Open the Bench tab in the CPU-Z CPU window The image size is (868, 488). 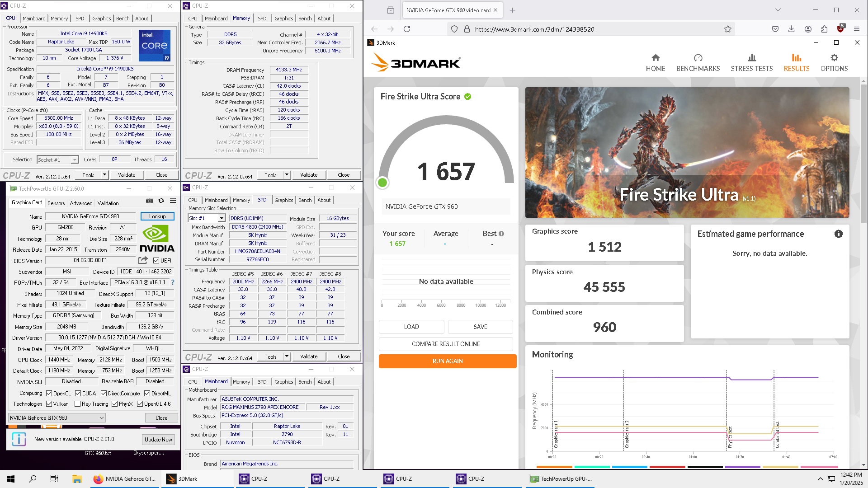[x=123, y=19]
